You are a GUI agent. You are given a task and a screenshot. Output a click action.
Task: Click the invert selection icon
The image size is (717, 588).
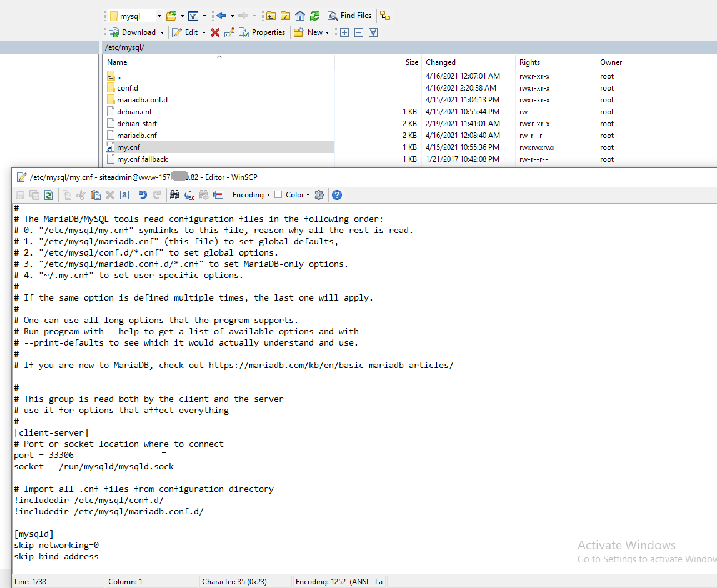[373, 32]
